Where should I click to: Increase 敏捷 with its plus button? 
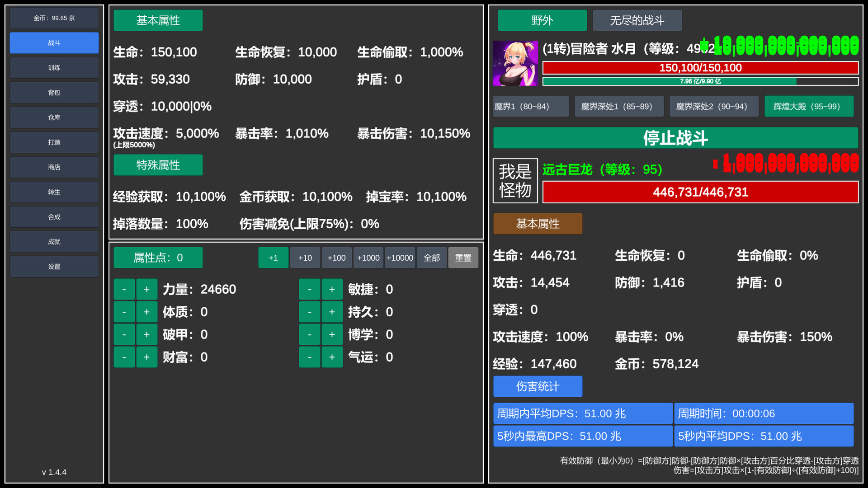[x=332, y=289]
